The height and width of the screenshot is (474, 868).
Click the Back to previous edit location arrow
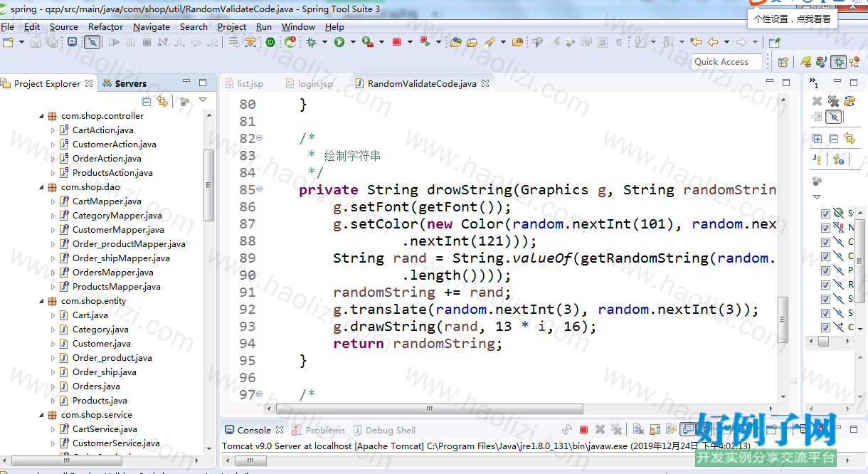[x=696, y=42]
